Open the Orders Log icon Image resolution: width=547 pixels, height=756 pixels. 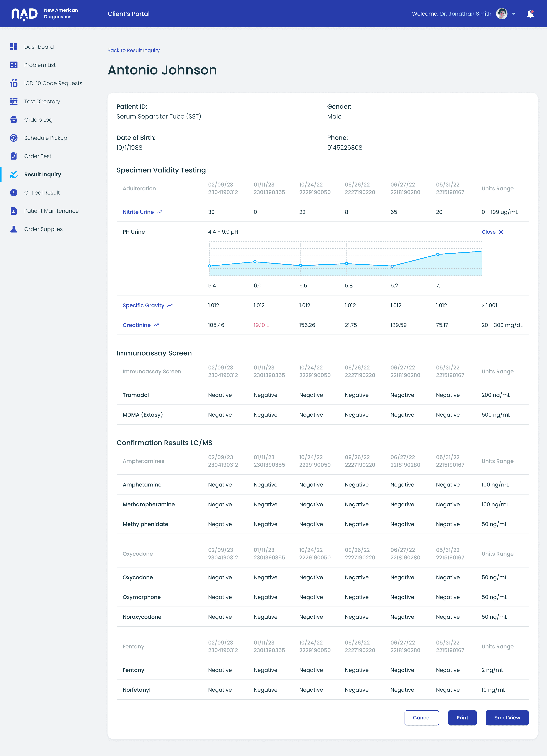[14, 120]
